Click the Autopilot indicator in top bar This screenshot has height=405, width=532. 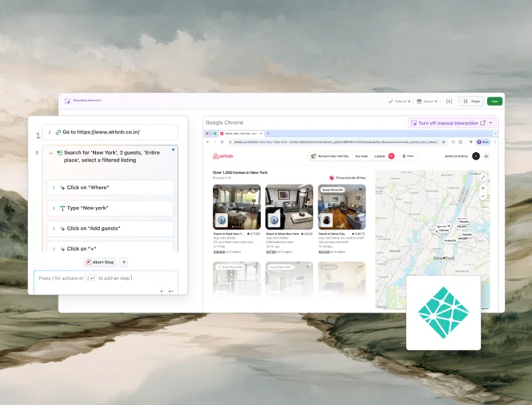coord(399,101)
